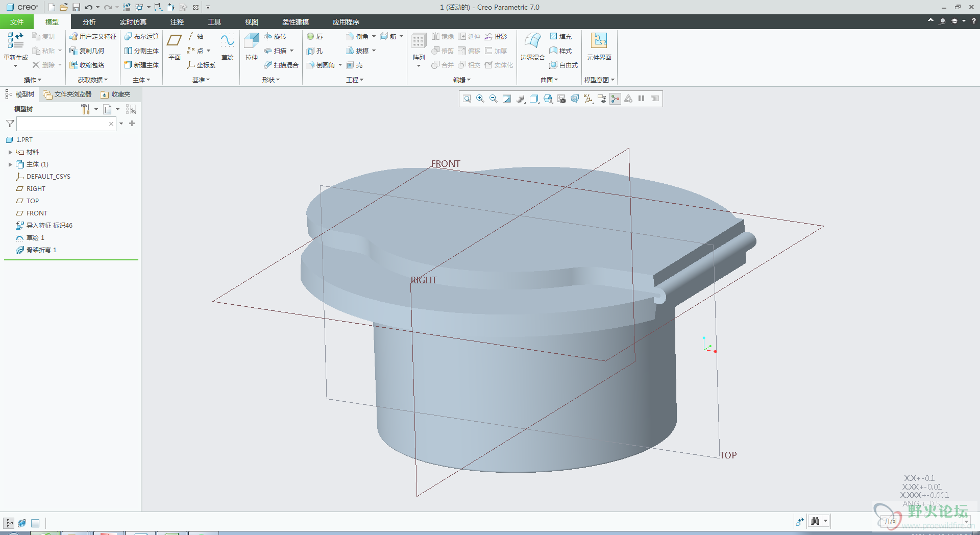The height and width of the screenshot is (535, 980).
Task: Click the Zoom In magnifier icon
Action: 480,99
